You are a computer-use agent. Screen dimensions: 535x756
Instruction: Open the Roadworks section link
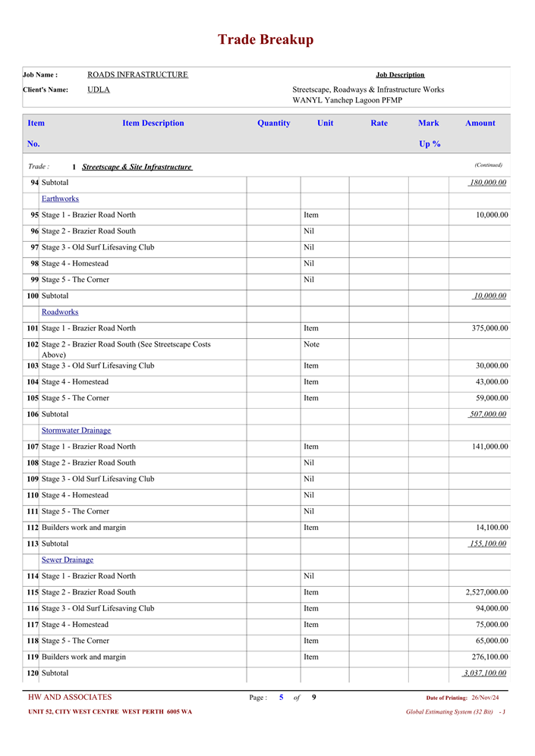point(60,312)
